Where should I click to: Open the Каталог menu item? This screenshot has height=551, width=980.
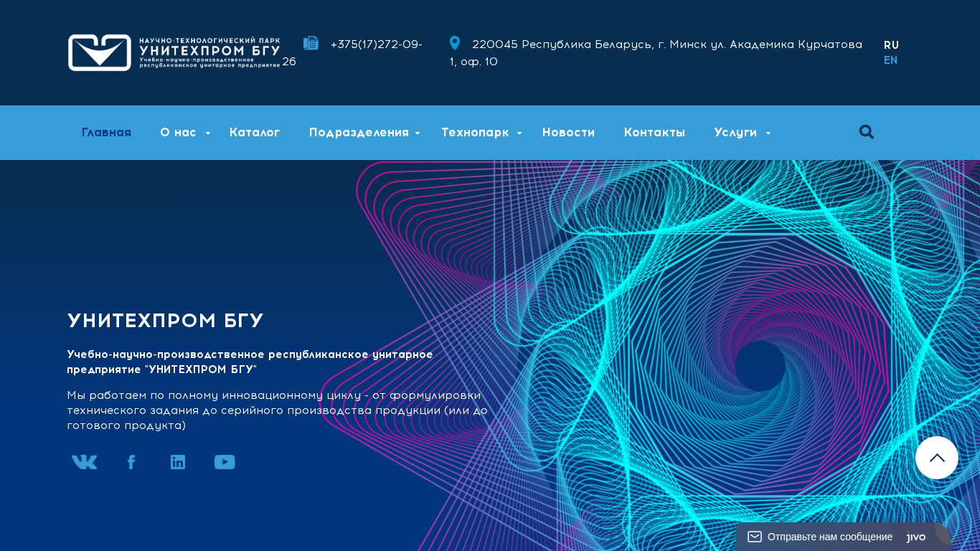click(x=255, y=132)
